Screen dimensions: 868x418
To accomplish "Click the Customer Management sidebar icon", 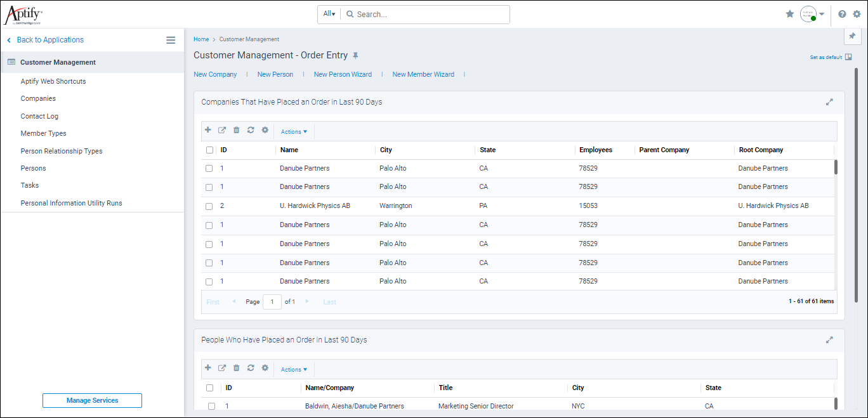I will tap(11, 62).
